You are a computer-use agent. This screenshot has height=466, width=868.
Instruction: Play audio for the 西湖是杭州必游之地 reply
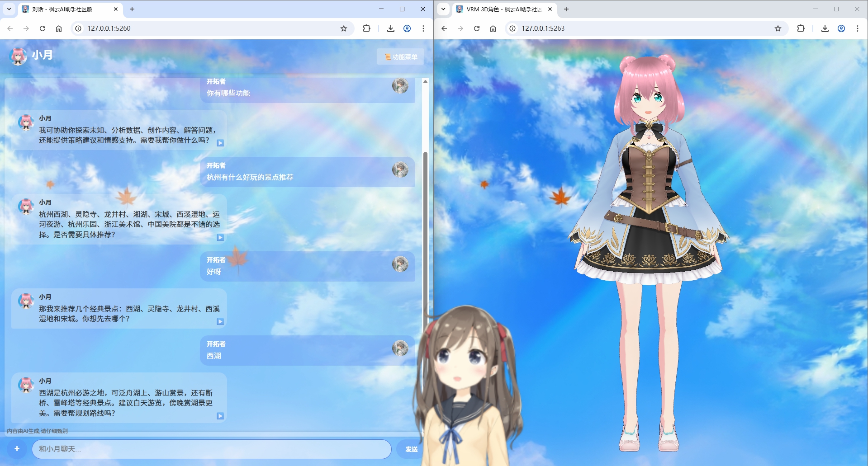220,416
